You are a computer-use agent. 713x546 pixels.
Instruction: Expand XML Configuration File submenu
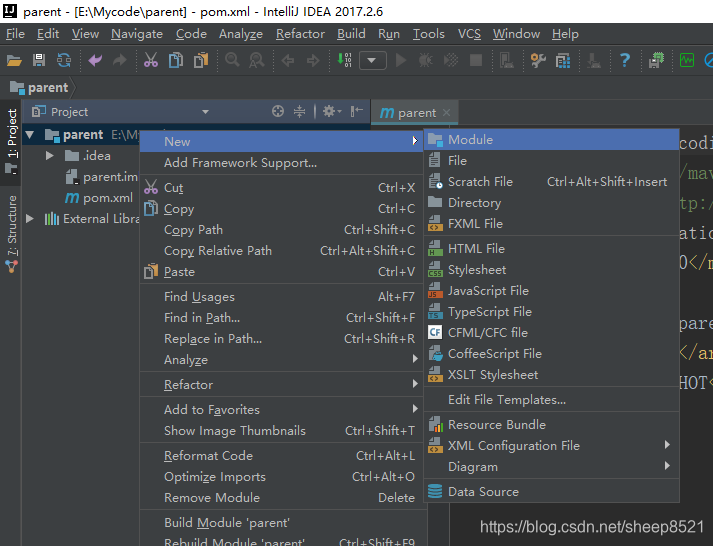[x=551, y=446]
